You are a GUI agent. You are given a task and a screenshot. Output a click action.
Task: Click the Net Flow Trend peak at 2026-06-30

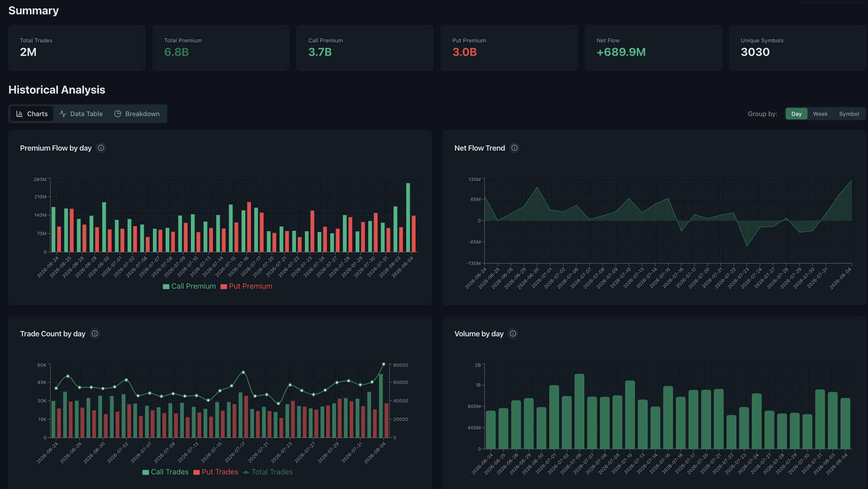coord(537,187)
